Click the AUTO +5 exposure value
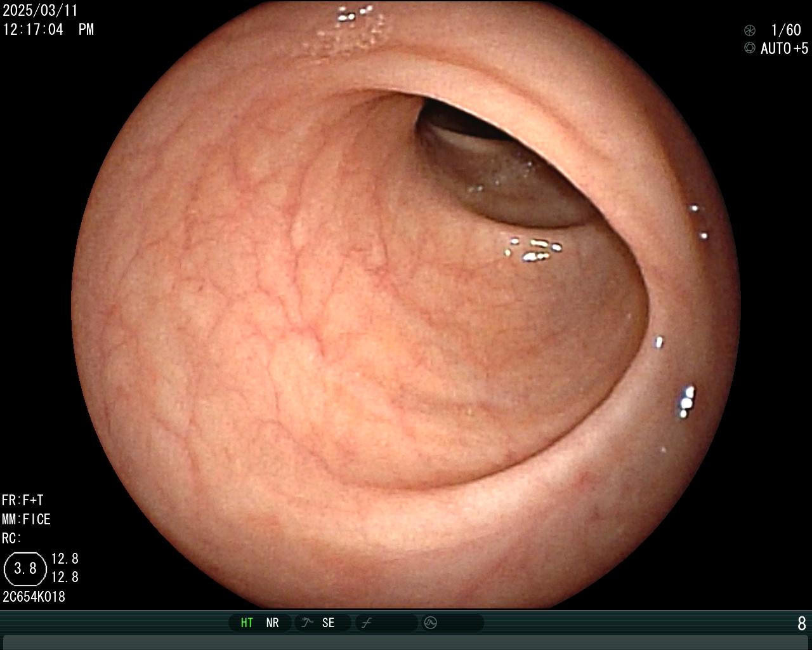 [785, 48]
